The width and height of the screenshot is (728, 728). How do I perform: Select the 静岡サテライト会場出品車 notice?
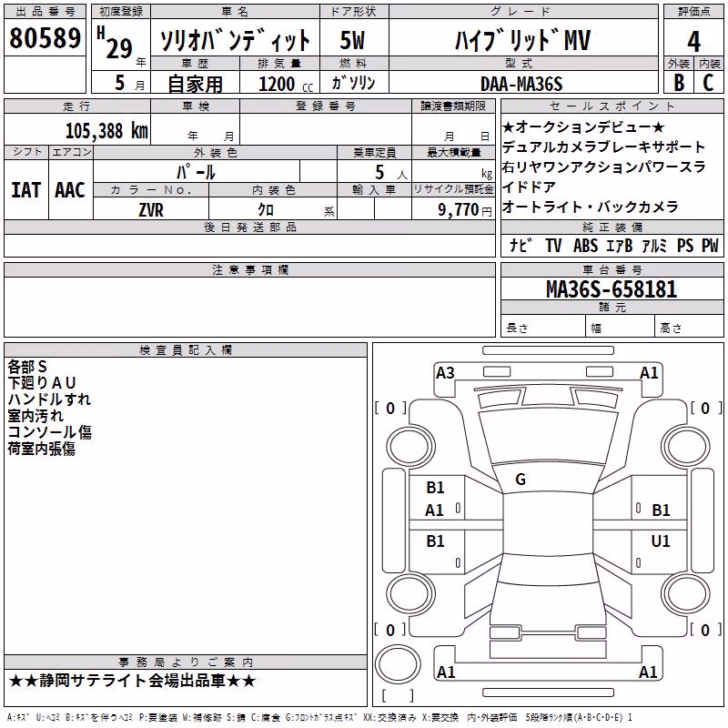tap(132, 681)
